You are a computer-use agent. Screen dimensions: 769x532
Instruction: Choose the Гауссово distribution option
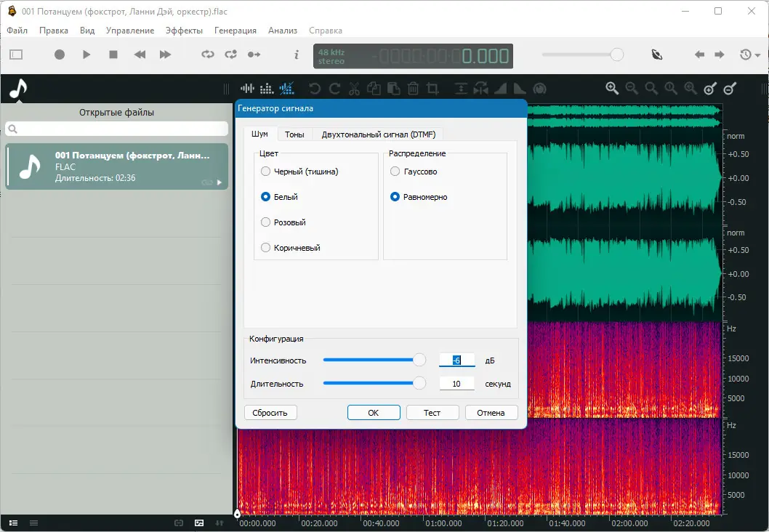click(x=395, y=172)
